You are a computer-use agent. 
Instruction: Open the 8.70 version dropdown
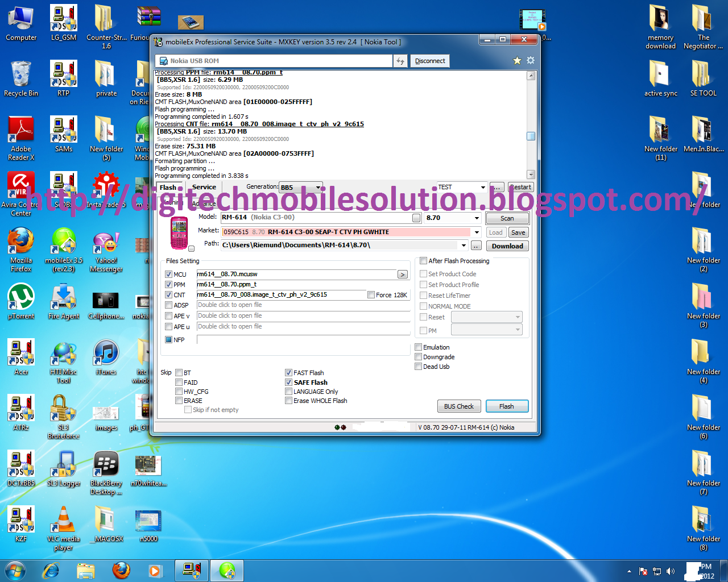(477, 218)
